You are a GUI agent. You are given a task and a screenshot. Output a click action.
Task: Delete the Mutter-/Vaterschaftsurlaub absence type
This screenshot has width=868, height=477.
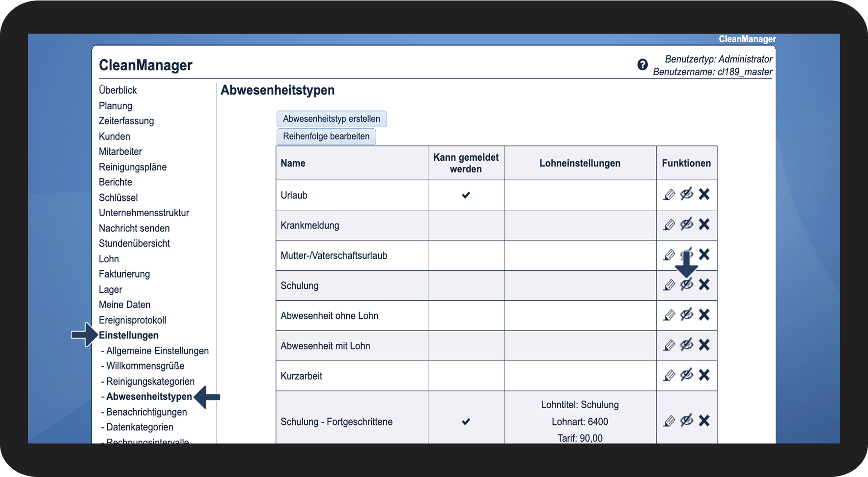[x=704, y=254]
